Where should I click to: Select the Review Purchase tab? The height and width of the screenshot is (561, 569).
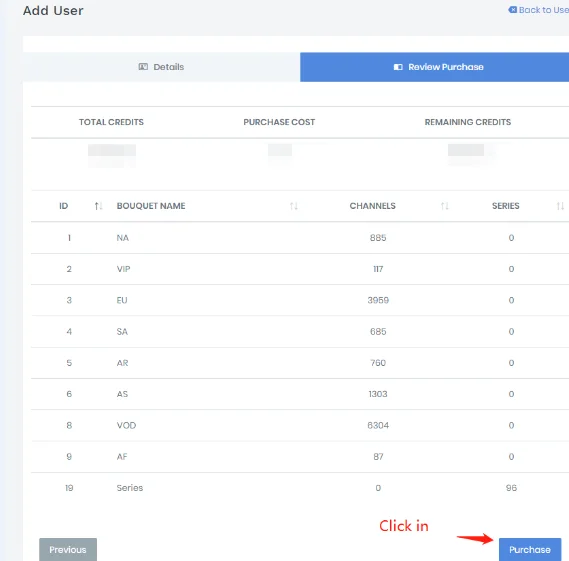(434, 67)
